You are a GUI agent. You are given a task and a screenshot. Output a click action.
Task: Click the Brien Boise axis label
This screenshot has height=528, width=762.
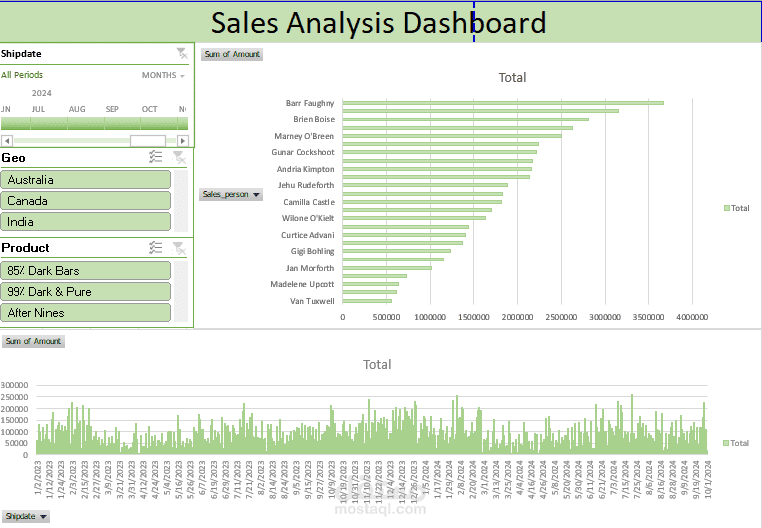point(314,119)
